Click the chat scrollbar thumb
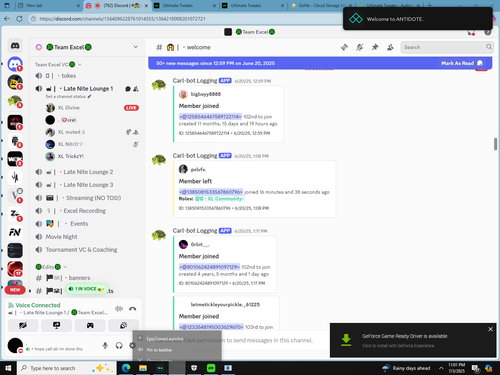 click(x=496, y=144)
